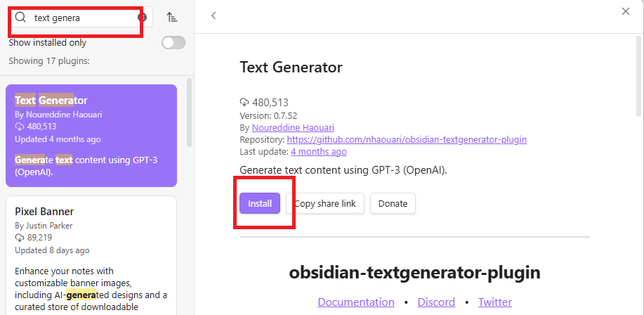Open the Discord link
The height and width of the screenshot is (315, 644).
pos(436,302)
